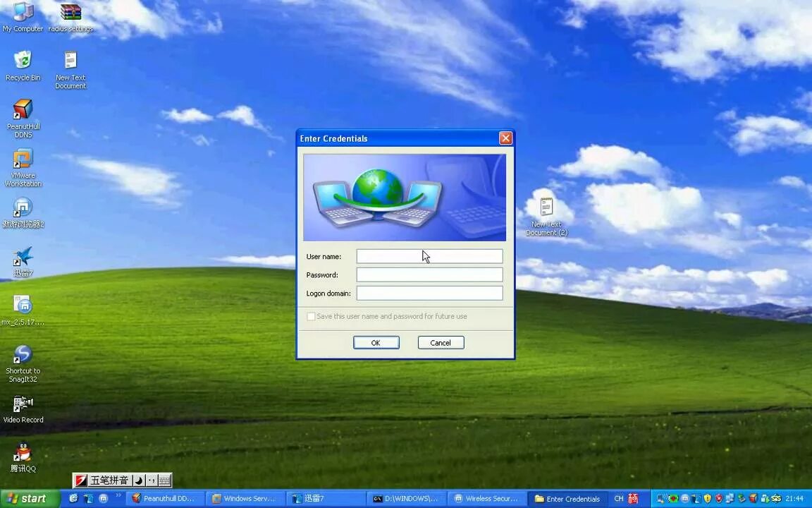Open My Computer desktop icon
Screen dimensions: 812x508
[x=23, y=17]
